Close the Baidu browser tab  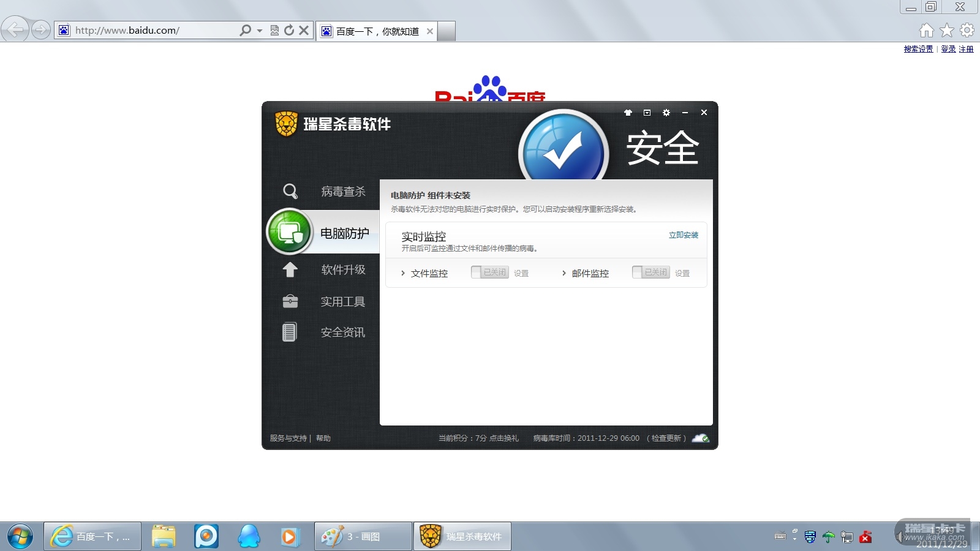[430, 31]
